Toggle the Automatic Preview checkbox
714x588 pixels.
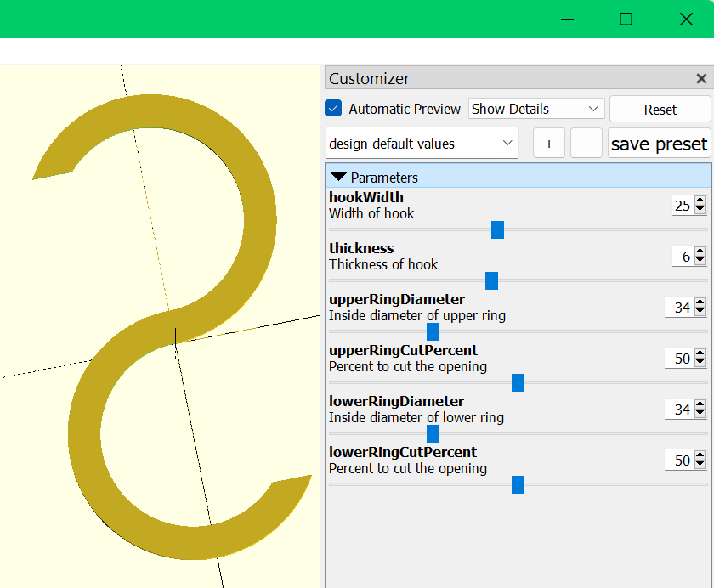tap(333, 109)
